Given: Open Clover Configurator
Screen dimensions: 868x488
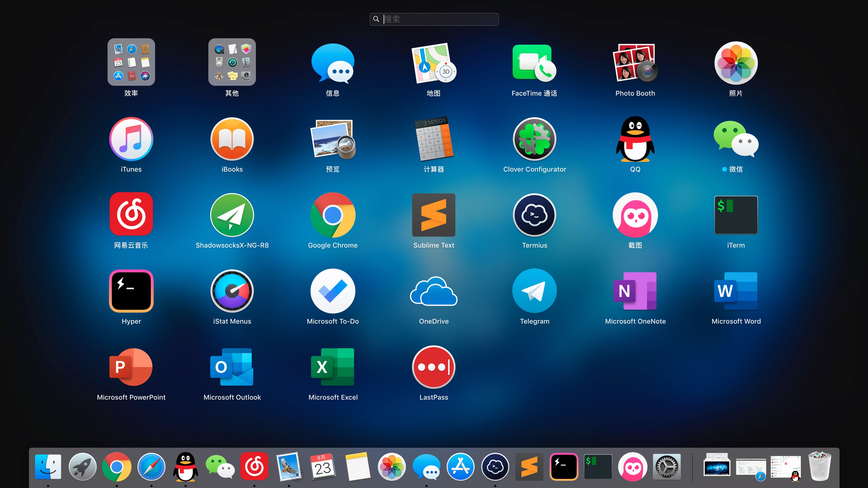Looking at the screenshot, I should click(x=534, y=139).
